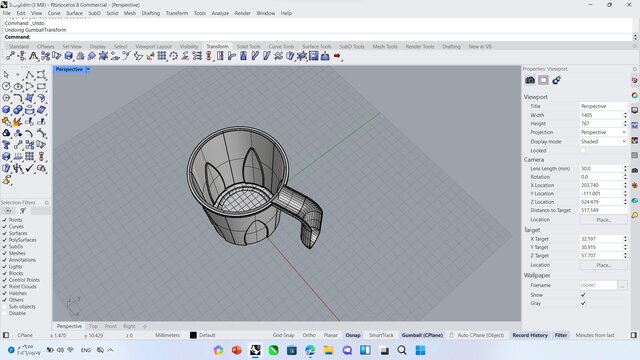Click the blue Box icon in Transform toolbar

pyautogui.click(x=69, y=56)
